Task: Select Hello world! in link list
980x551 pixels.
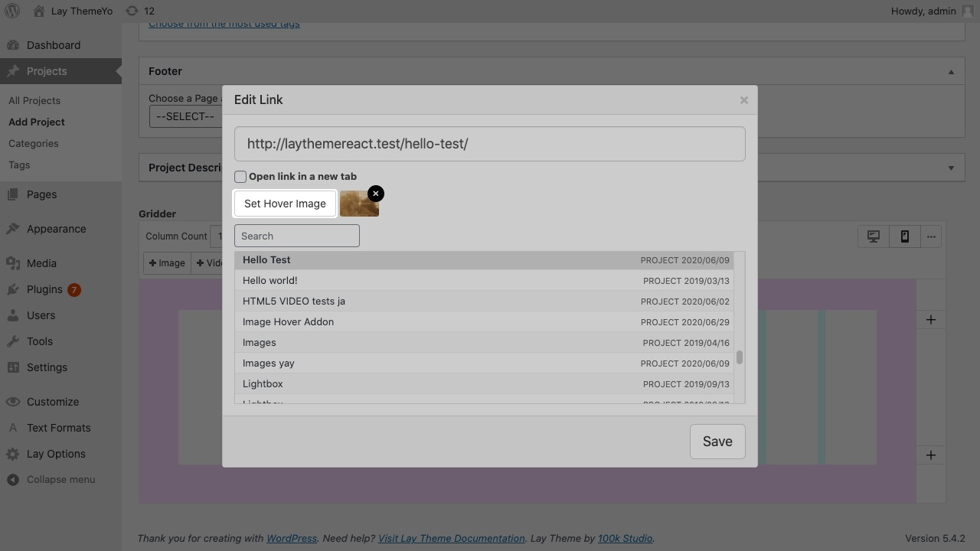Action: 485,281
